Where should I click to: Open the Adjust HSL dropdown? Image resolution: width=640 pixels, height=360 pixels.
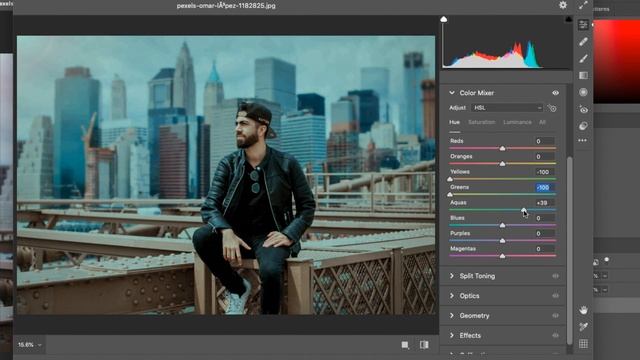(507, 108)
